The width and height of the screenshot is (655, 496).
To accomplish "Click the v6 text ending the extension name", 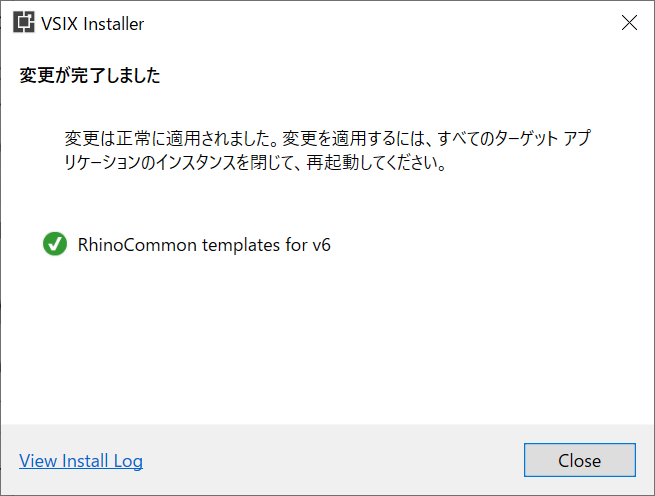I will [x=322, y=245].
